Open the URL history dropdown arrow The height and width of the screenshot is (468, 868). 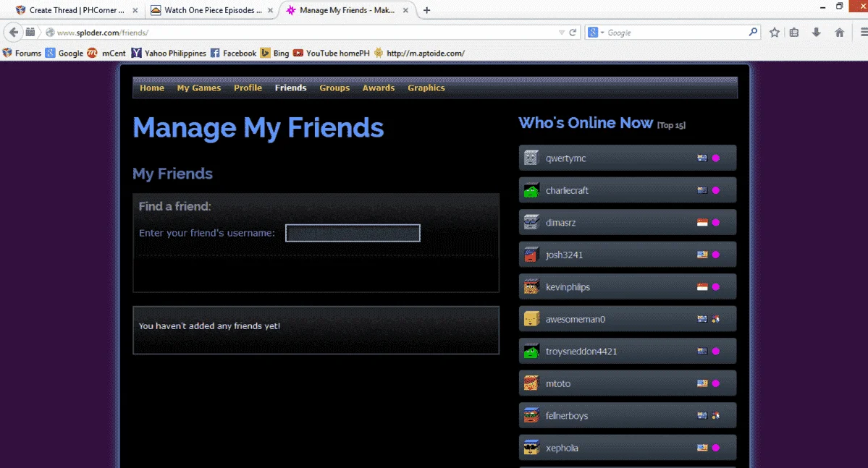(561, 33)
